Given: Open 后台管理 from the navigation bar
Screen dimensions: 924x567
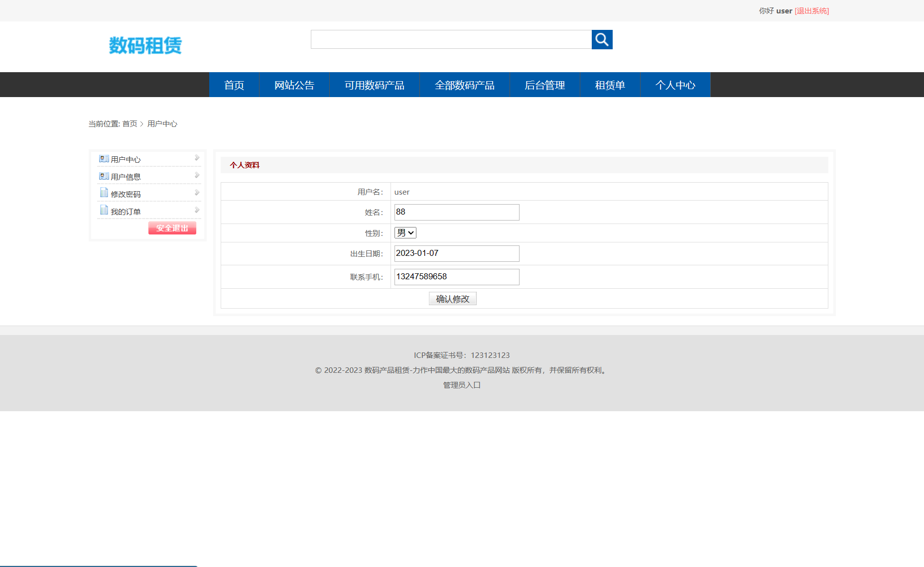Looking at the screenshot, I should point(545,85).
